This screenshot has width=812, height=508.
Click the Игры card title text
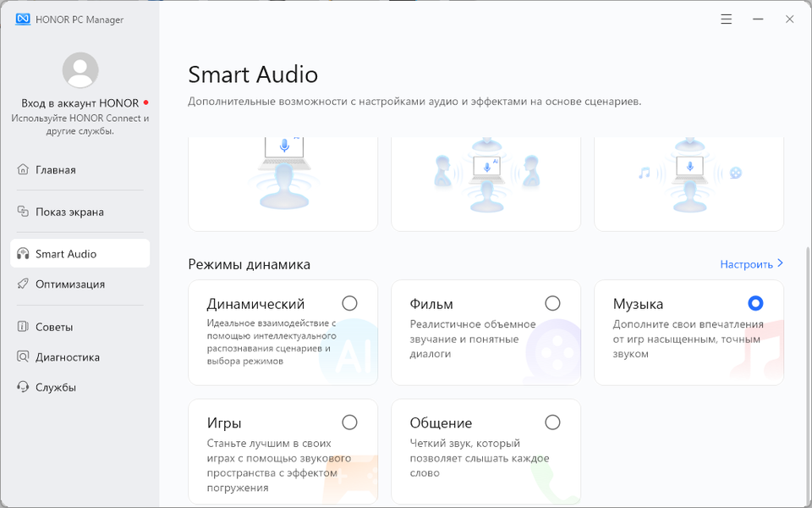point(224,423)
